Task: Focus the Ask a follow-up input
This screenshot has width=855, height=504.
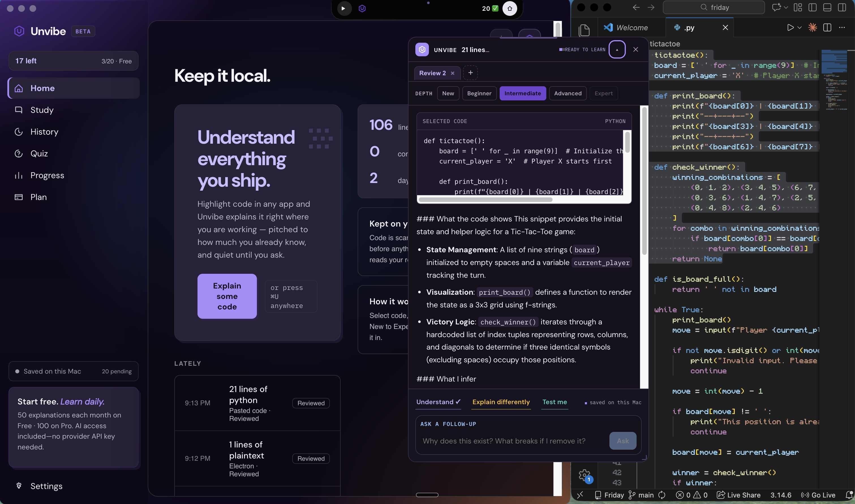Action: [x=512, y=441]
